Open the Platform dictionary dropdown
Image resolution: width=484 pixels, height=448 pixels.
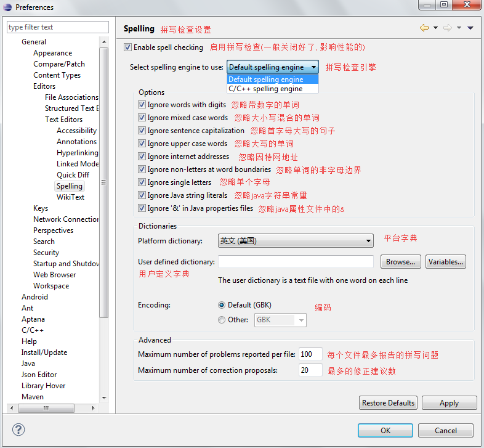tap(296, 241)
